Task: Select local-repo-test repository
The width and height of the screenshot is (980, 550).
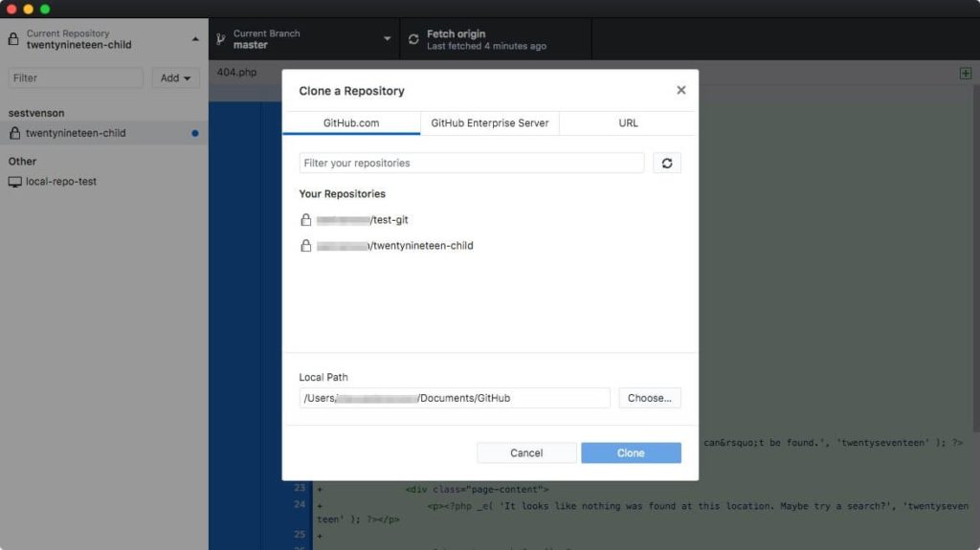Action: (x=103, y=181)
